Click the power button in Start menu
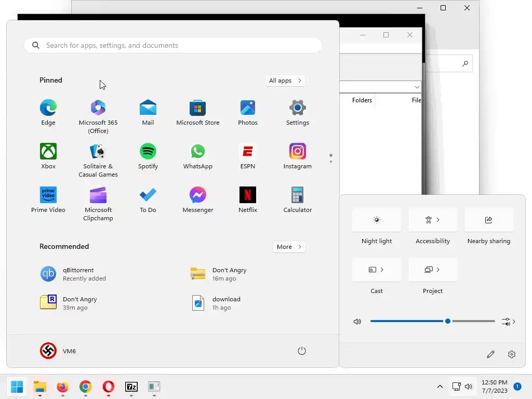The image size is (532, 399). [x=302, y=351]
